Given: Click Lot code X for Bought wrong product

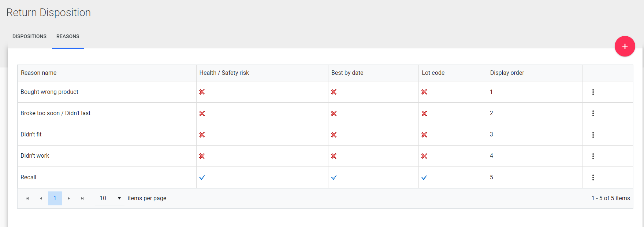Looking at the screenshot, I should pos(424,92).
